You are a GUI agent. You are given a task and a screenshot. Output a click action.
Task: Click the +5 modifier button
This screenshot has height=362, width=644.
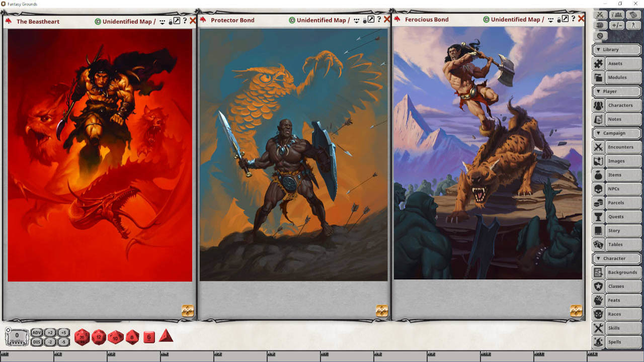(63, 332)
